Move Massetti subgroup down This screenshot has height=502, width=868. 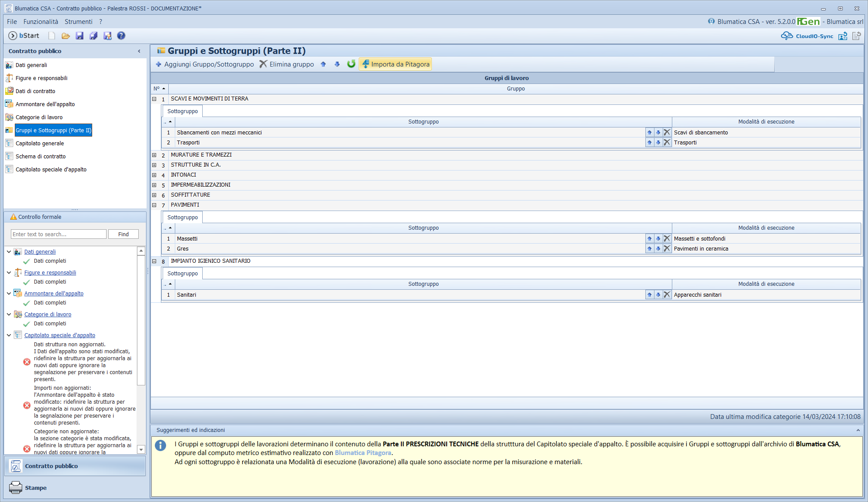[x=658, y=239]
